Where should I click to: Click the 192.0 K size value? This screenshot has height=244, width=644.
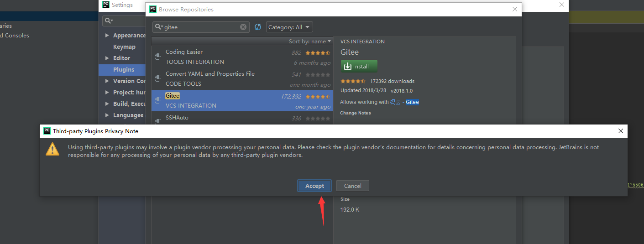click(350, 210)
